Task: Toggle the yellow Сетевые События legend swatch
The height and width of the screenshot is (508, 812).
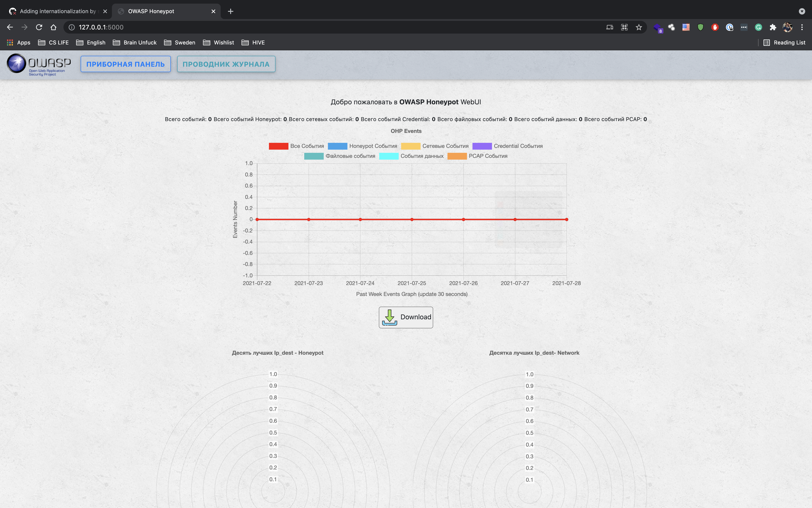Action: (x=410, y=146)
